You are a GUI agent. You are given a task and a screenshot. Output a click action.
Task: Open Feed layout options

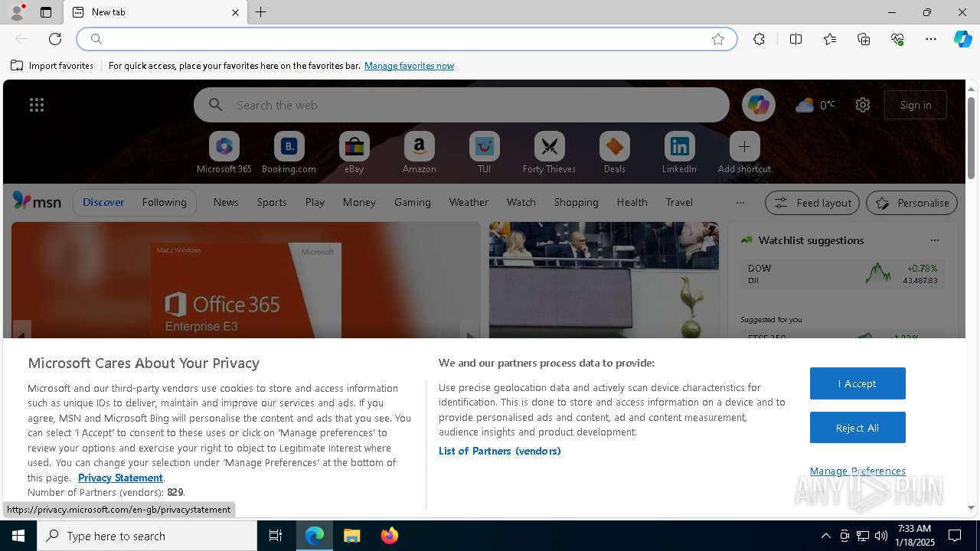(x=812, y=203)
